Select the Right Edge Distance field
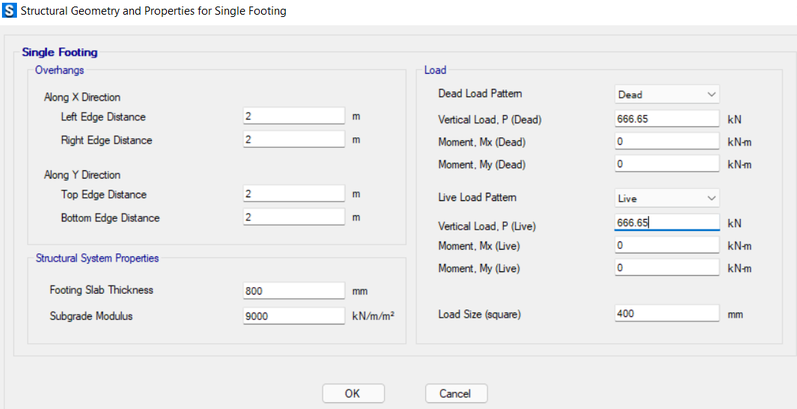This screenshot has width=797, height=409. click(x=294, y=139)
